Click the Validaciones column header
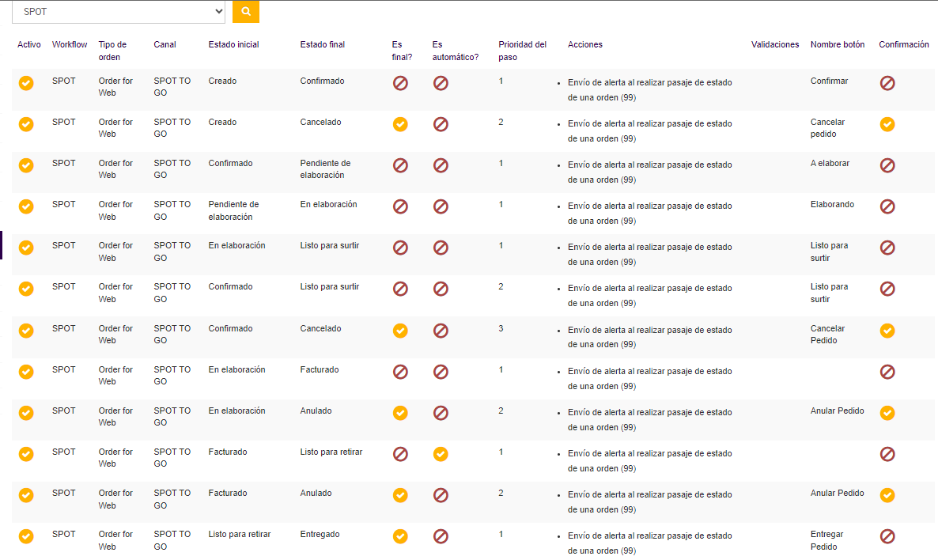 [775, 44]
